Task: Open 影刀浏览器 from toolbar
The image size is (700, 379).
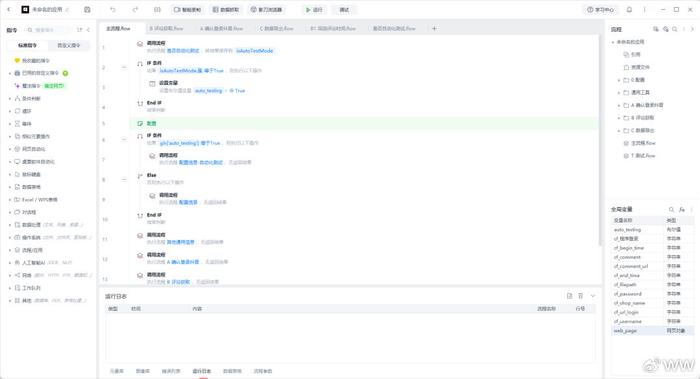Action: 266,9
